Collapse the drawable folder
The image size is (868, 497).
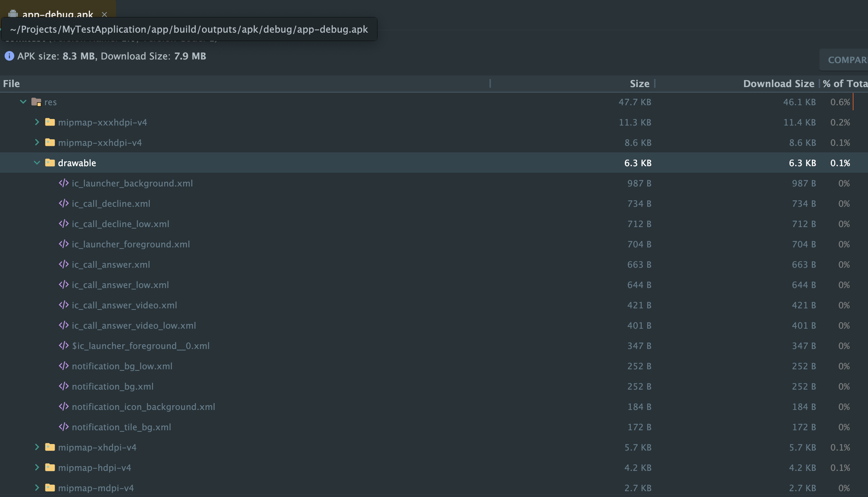tap(37, 163)
